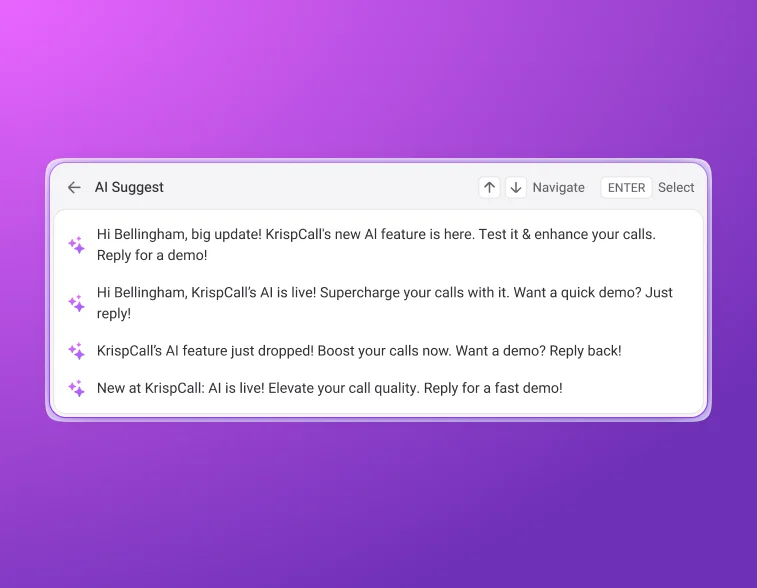
Task: Click the down arrow navigate key
Action: 516,187
